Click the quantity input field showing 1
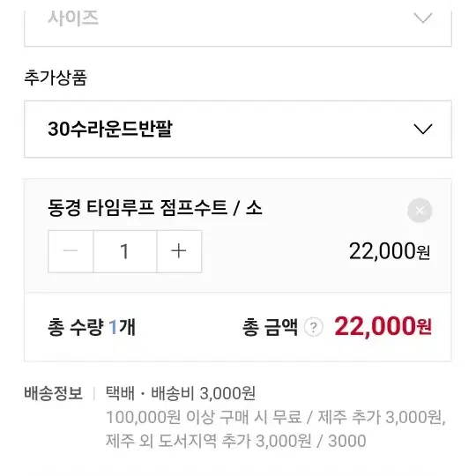476x476 pixels. coord(125,251)
